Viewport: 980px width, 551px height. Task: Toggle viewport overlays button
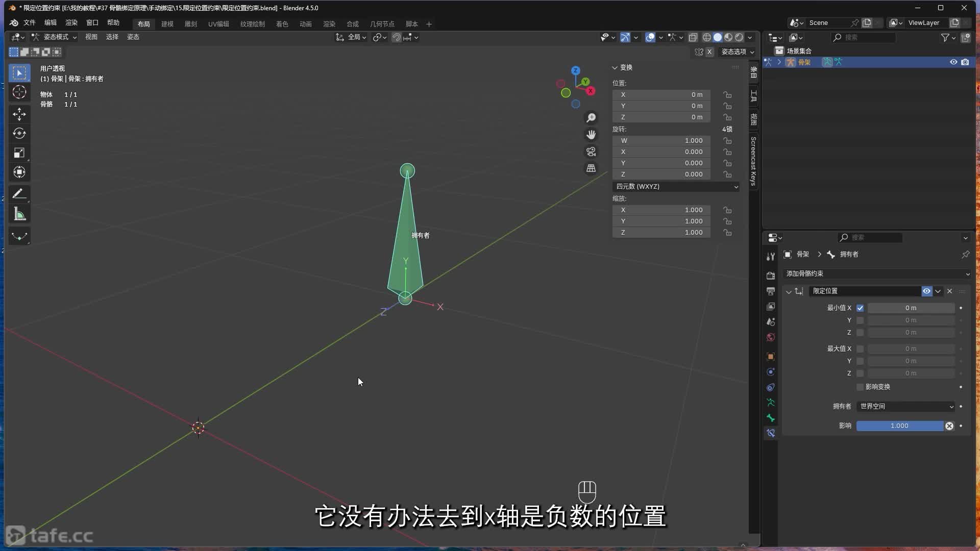coord(650,37)
